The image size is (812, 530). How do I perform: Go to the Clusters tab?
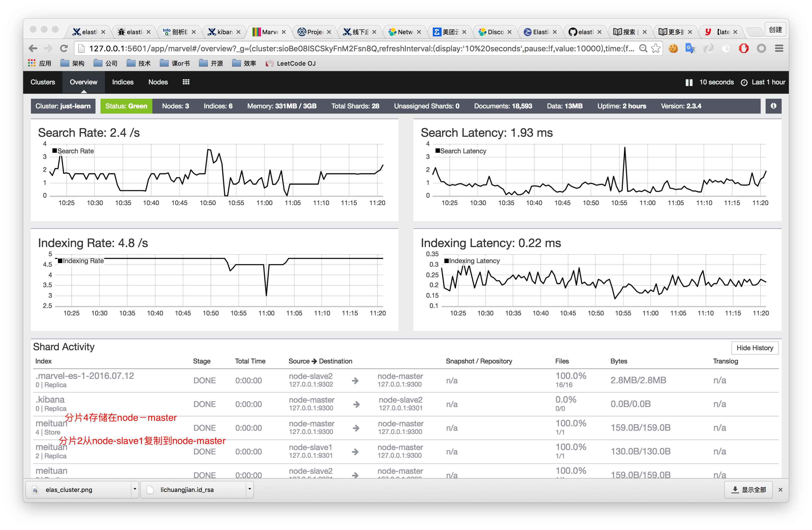[x=43, y=82]
